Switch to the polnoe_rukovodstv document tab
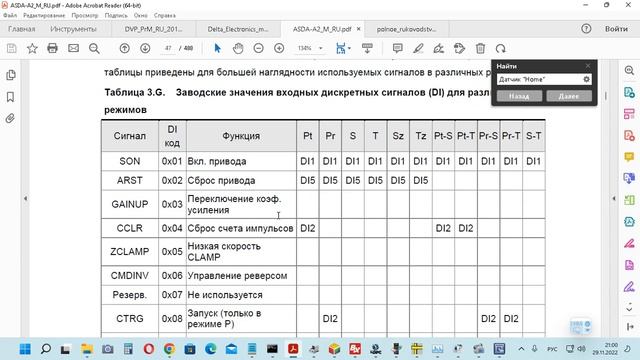640x360 pixels. coord(407,29)
